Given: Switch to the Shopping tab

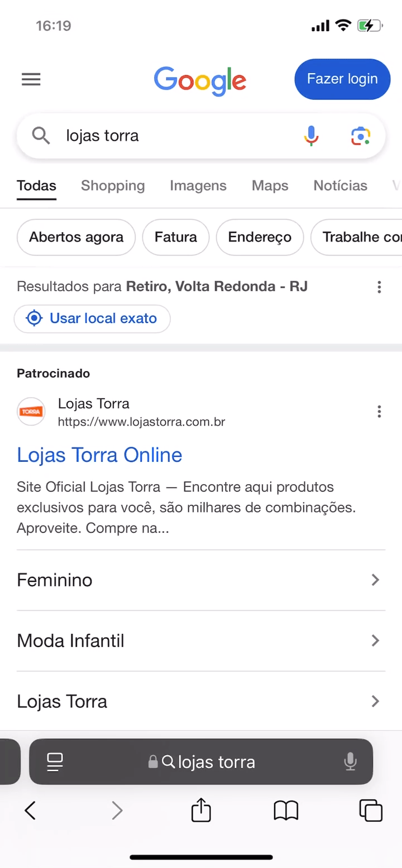Looking at the screenshot, I should (x=113, y=186).
